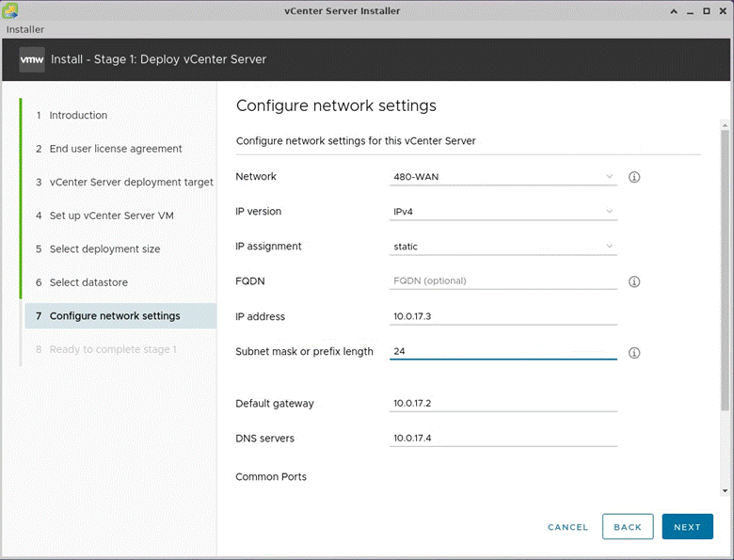Click the NEXT button
Image resolution: width=734 pixels, height=560 pixels.
click(687, 527)
